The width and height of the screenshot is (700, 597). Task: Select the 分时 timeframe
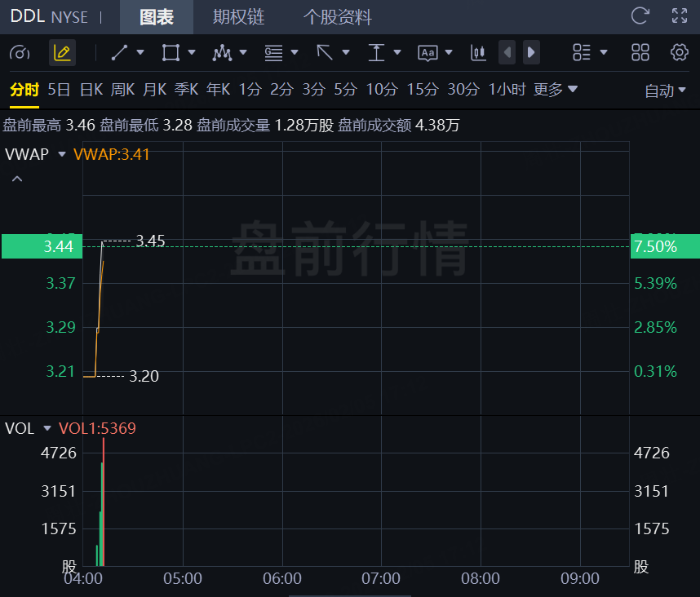click(24, 90)
